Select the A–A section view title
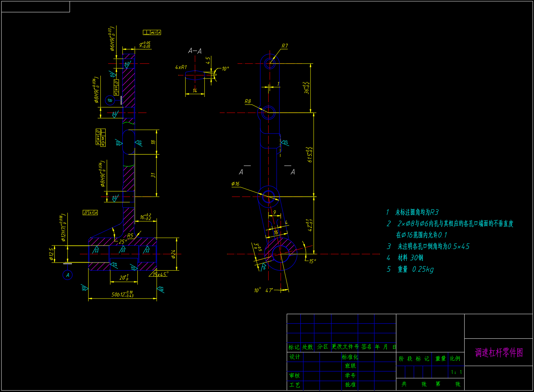Viewport: 534px width, 392px height. (x=195, y=51)
